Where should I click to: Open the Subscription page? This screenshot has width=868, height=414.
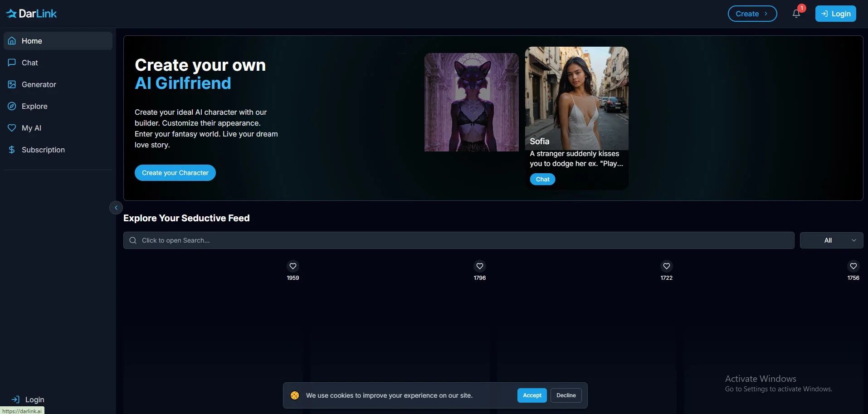pyautogui.click(x=11, y=150)
